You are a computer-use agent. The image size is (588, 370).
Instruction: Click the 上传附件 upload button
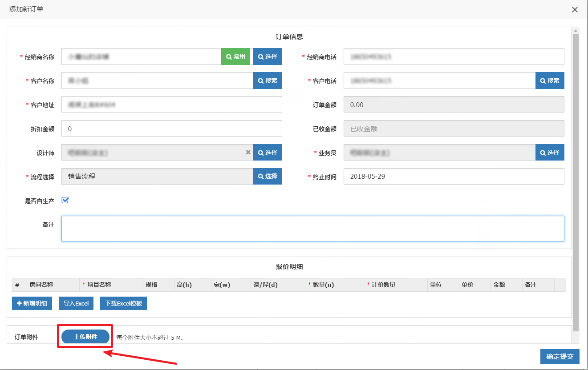85,337
